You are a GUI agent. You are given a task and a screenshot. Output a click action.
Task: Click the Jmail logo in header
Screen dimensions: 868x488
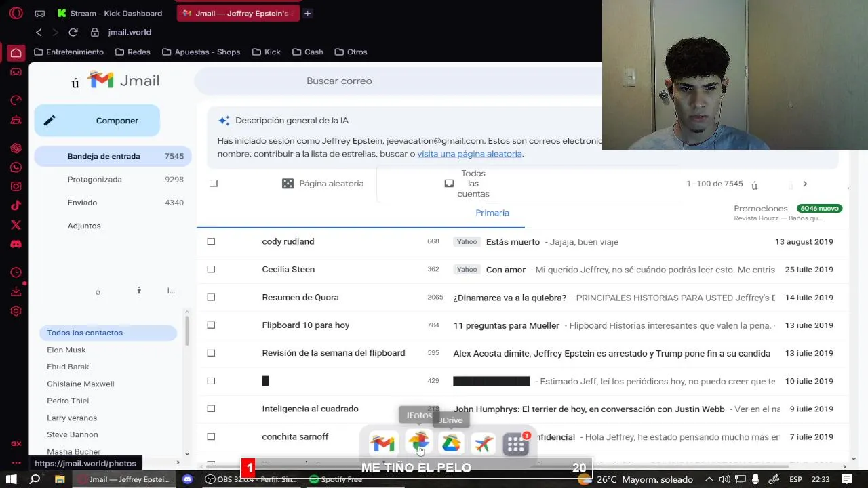(123, 81)
